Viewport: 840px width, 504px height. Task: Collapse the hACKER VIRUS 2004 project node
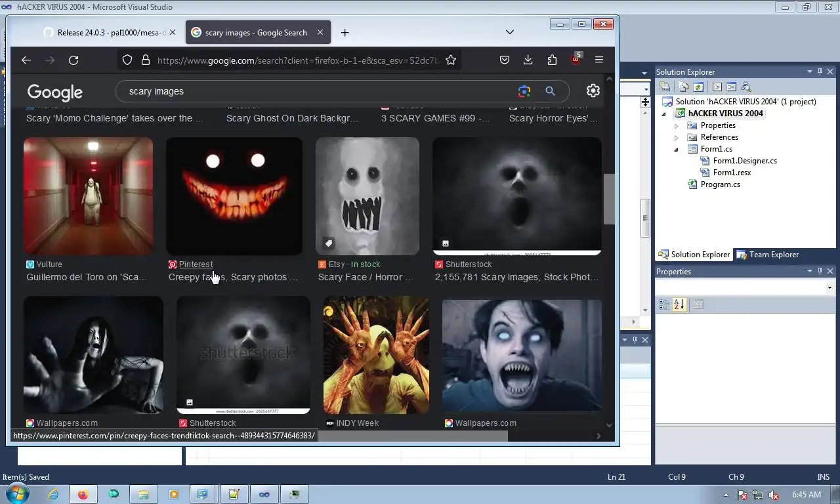point(664,114)
